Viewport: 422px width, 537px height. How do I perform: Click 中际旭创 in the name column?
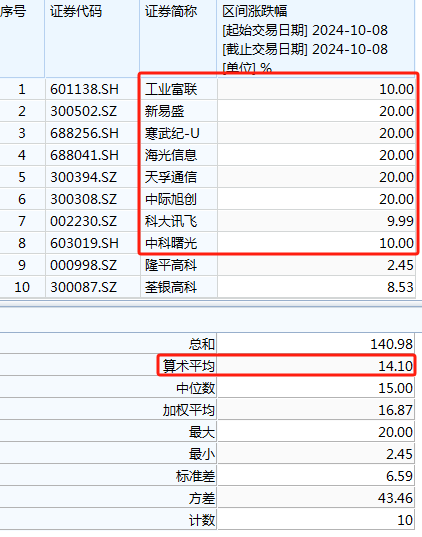(x=171, y=199)
